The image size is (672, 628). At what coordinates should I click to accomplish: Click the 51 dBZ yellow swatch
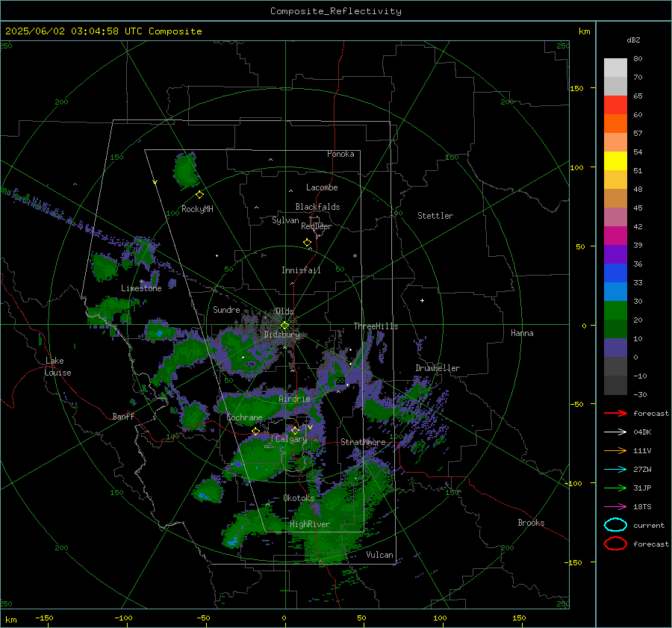[x=615, y=161]
